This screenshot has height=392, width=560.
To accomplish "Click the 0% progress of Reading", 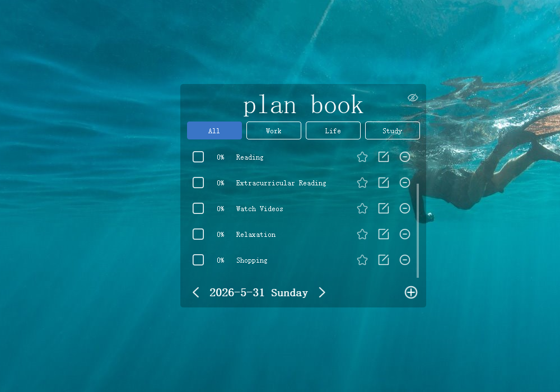I will 220,157.
